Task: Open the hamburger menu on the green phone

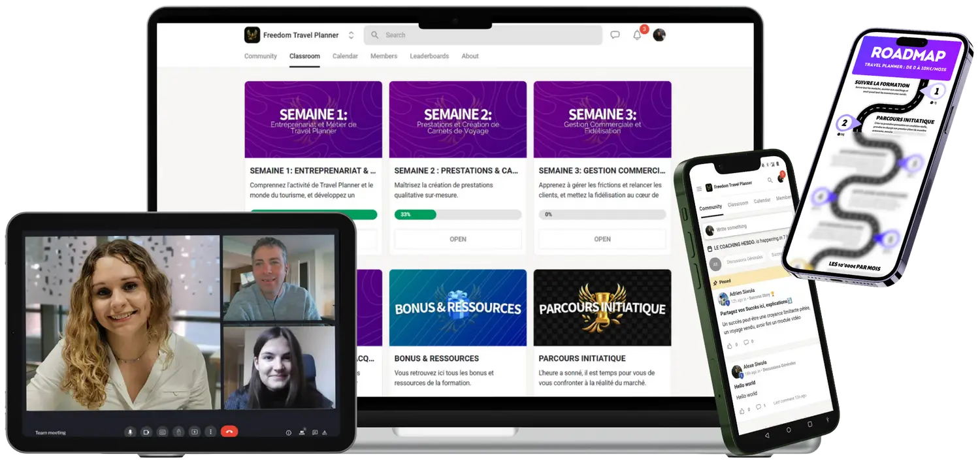Action: [x=699, y=188]
